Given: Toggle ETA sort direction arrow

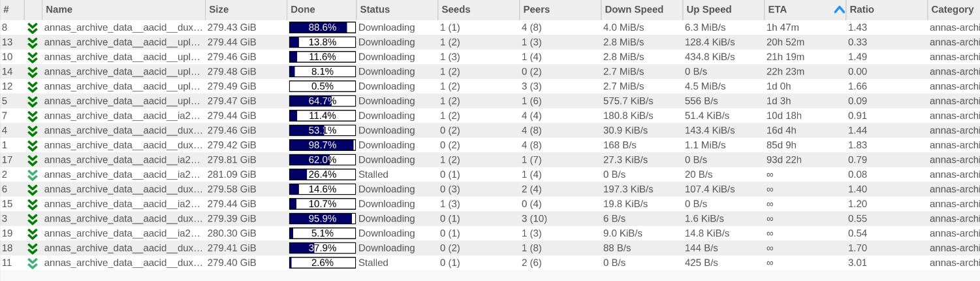Looking at the screenshot, I should click(839, 10).
